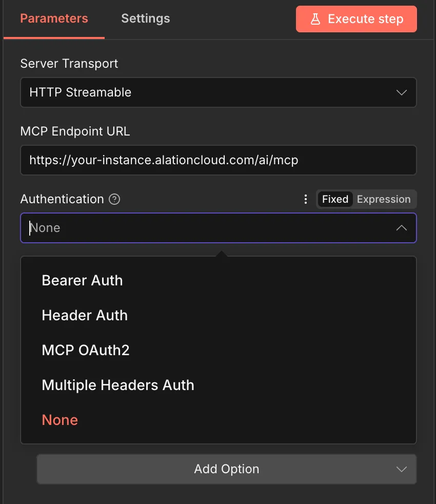Image resolution: width=436 pixels, height=504 pixels.
Task: Click the Execute step button
Action: [356, 18]
